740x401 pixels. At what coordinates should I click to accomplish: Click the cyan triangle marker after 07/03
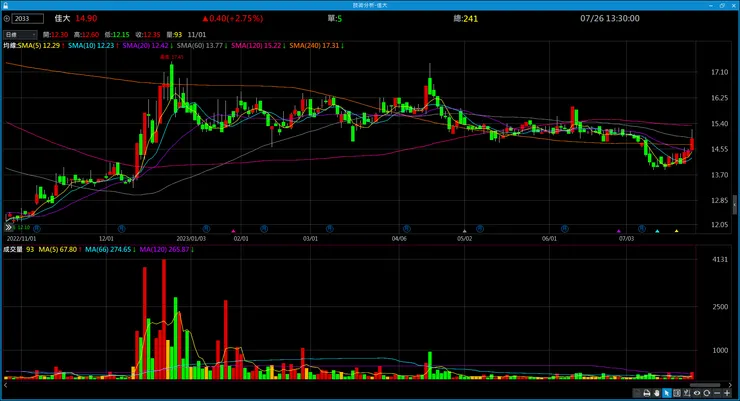pyautogui.click(x=657, y=231)
